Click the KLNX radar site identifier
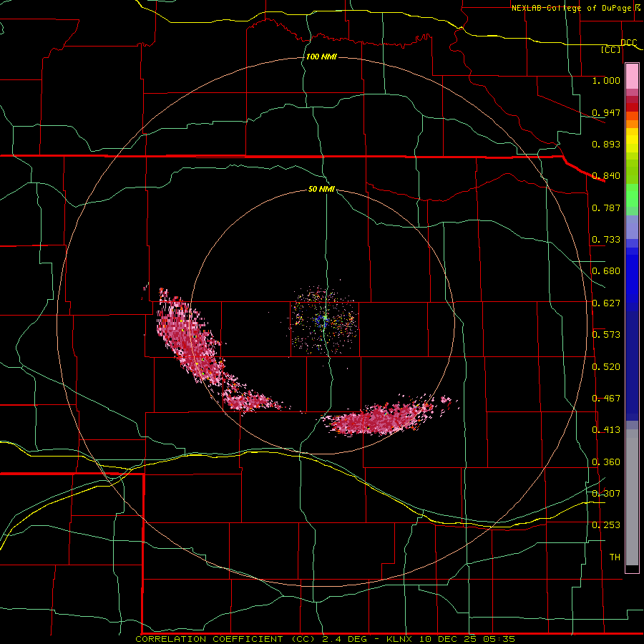The width and height of the screenshot is (644, 644). [x=399, y=639]
